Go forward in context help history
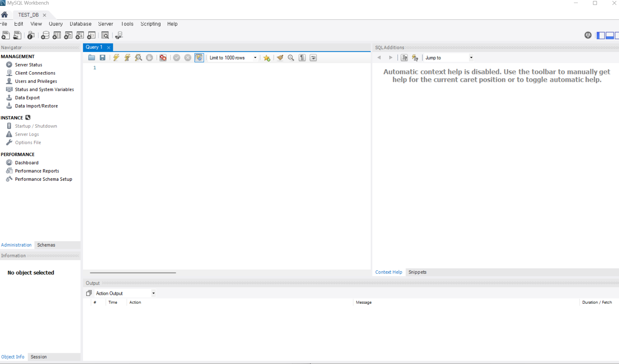This screenshot has height=364, width=619. (x=390, y=58)
